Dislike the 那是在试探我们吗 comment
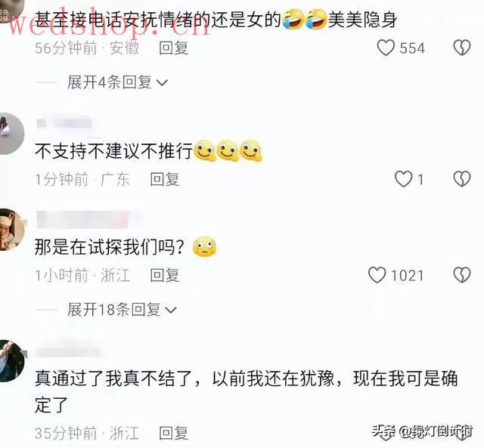This screenshot has width=484, height=448. [x=462, y=275]
